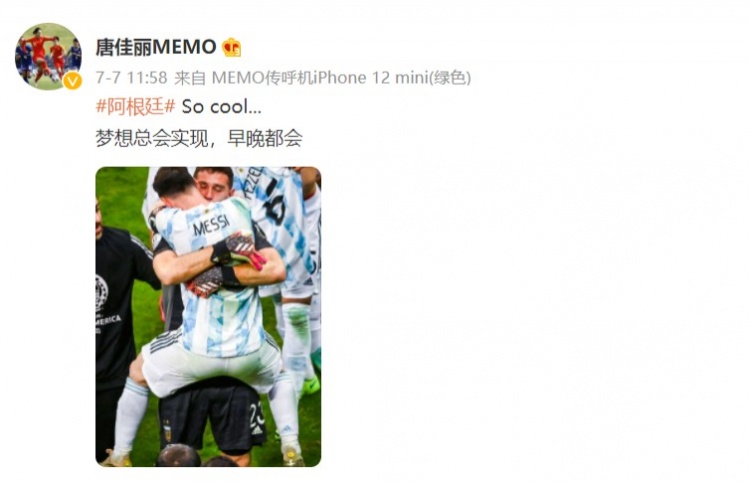
Task: Open the attached Messi hug photo
Action: click(208, 317)
